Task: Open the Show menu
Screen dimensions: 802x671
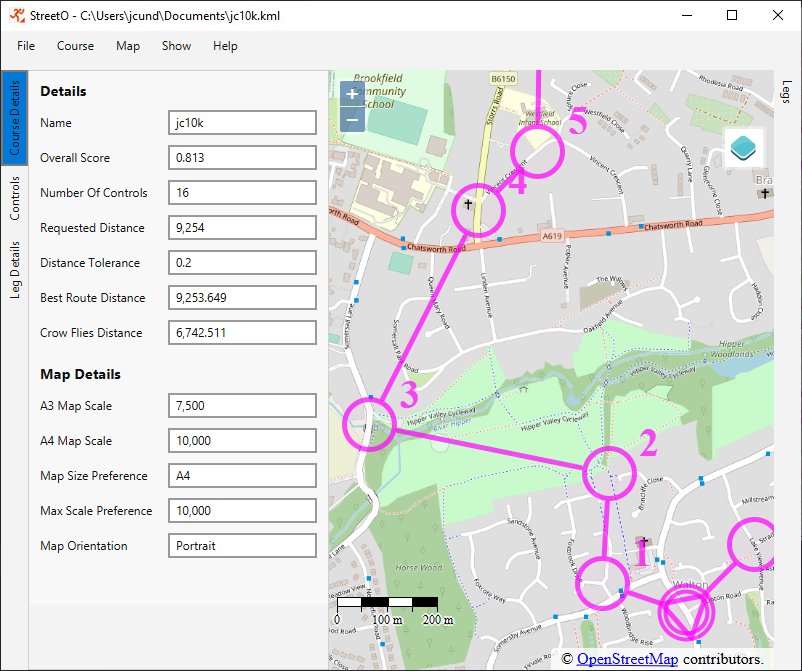Action: (x=176, y=46)
